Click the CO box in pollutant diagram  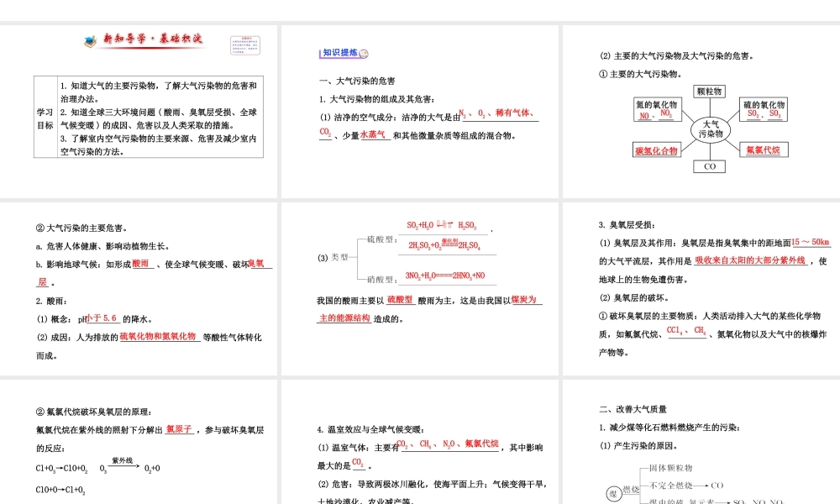coord(710,166)
